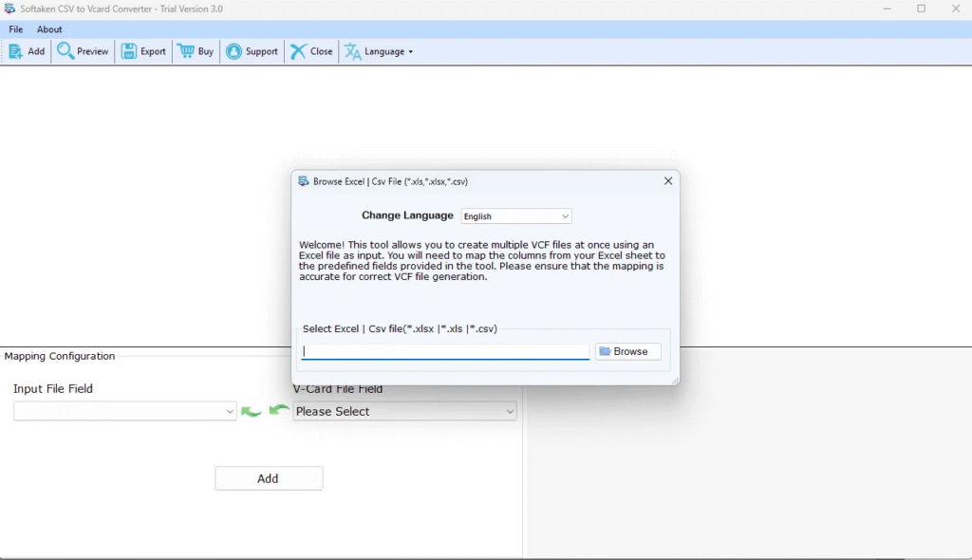Screen dimensions: 972x560
Task: Click the Input File Field label
Action: [53, 389]
